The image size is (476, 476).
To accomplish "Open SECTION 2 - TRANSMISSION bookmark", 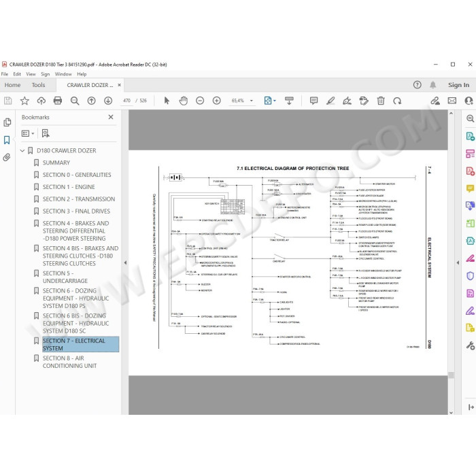I will click(x=79, y=199).
